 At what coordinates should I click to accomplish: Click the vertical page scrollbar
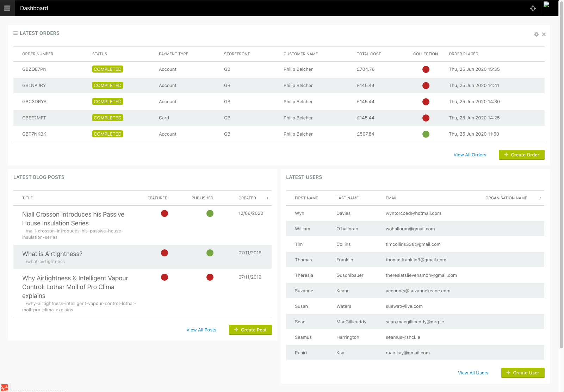coord(561,176)
